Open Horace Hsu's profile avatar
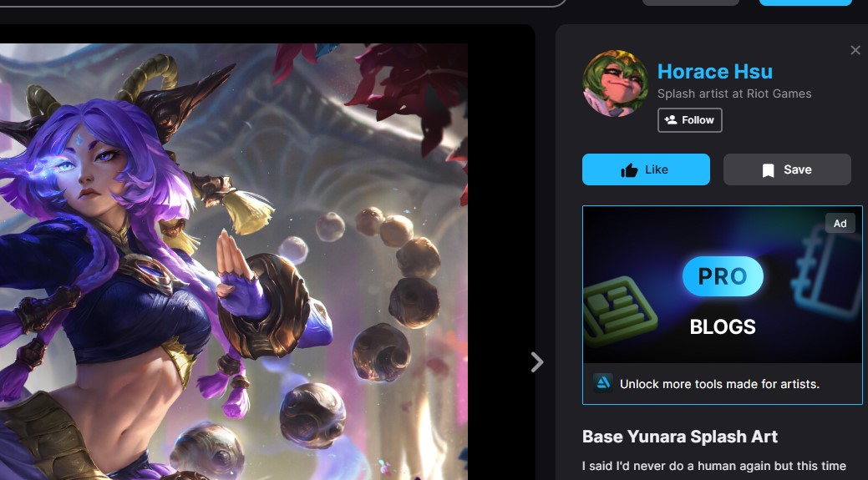868x480 pixels. (x=616, y=83)
